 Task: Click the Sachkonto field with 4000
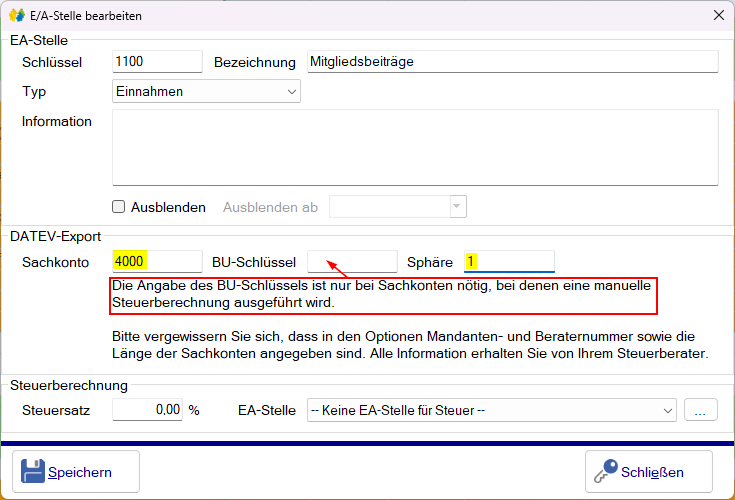pyautogui.click(x=157, y=261)
